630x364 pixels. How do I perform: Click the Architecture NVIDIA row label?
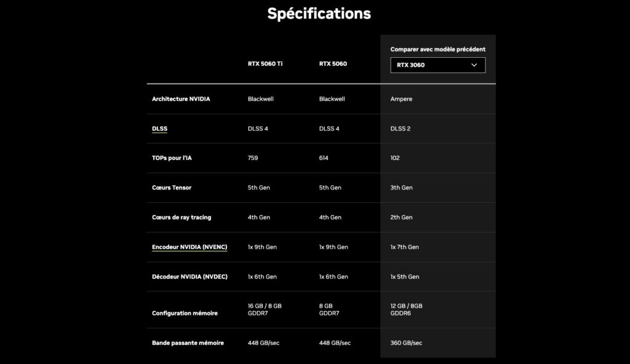coord(181,99)
